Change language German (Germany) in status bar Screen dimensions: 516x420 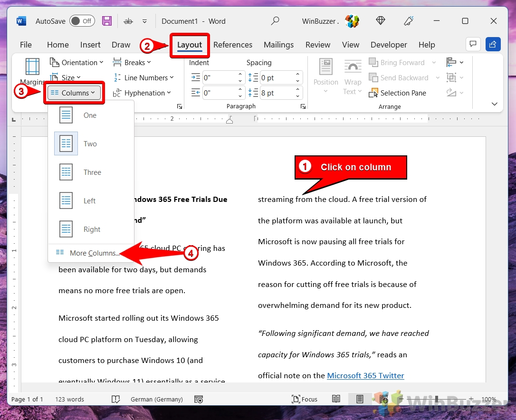[x=157, y=399]
